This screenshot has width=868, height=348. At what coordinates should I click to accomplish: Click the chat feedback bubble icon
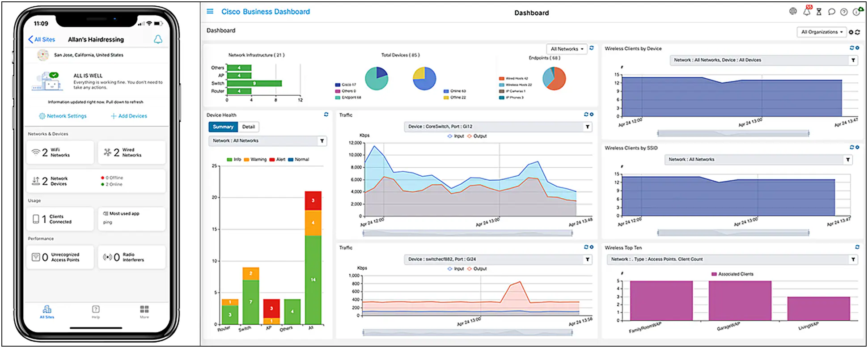click(831, 12)
